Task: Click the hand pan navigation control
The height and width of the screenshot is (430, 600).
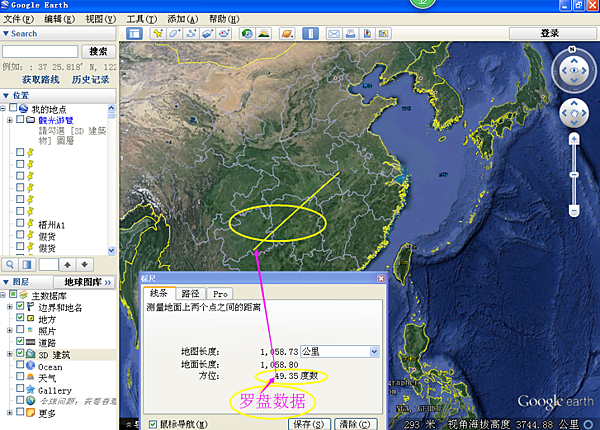Action: coord(574,113)
